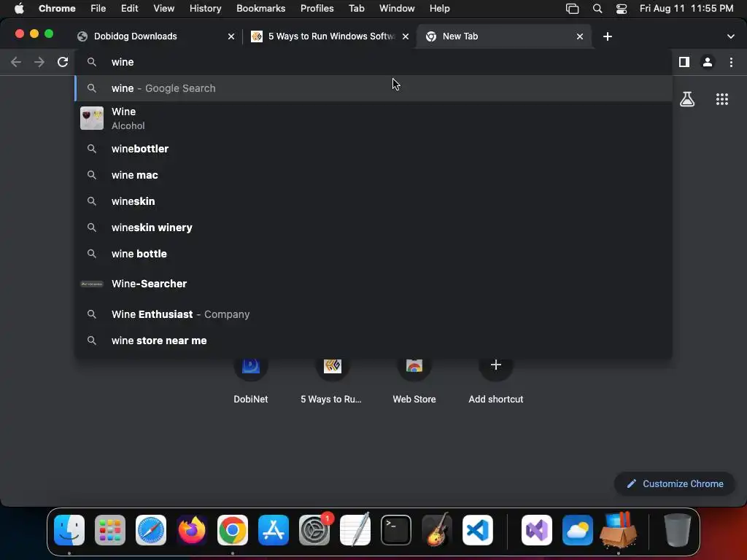Launch Firefox from the Dock
Image resolution: width=747 pixels, height=560 pixels.
tap(192, 530)
